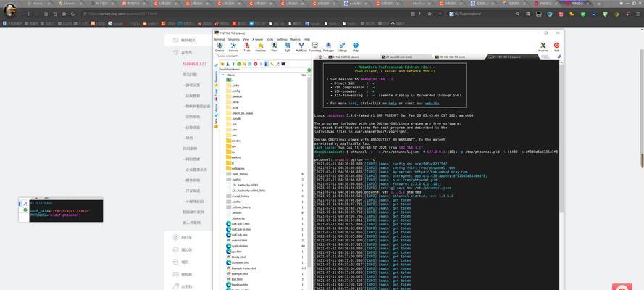
Task: Click the View toolbar icon
Action: click(274, 47)
